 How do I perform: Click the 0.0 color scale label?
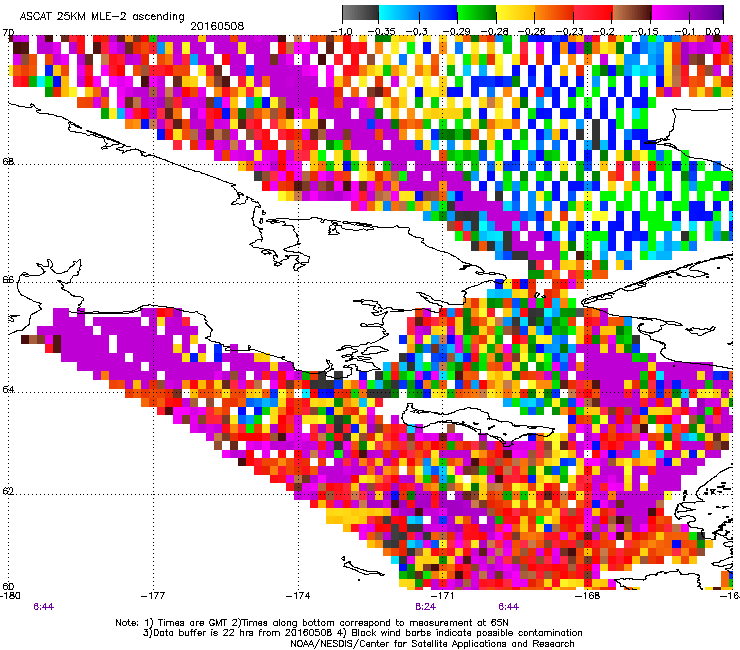tap(713, 31)
